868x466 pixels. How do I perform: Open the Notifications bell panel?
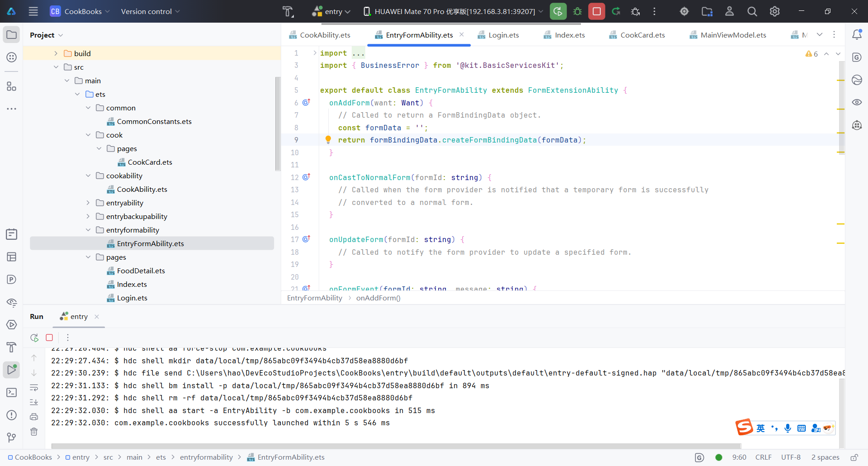coord(857,35)
